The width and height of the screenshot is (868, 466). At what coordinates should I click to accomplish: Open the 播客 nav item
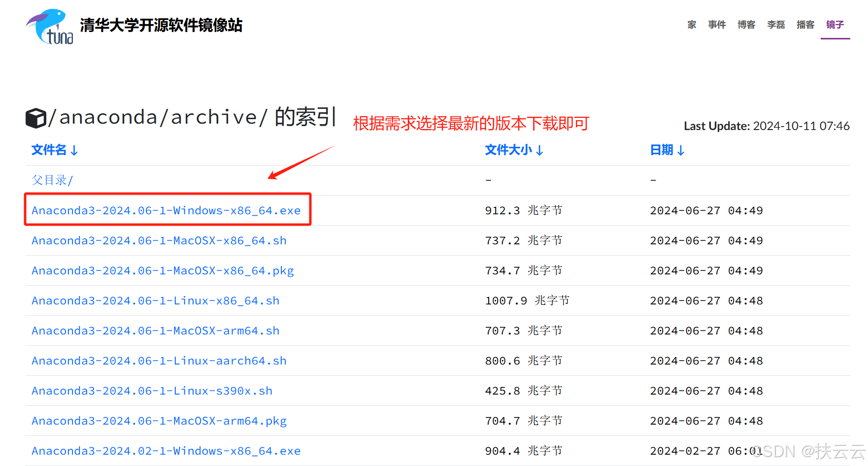pyautogui.click(x=805, y=25)
